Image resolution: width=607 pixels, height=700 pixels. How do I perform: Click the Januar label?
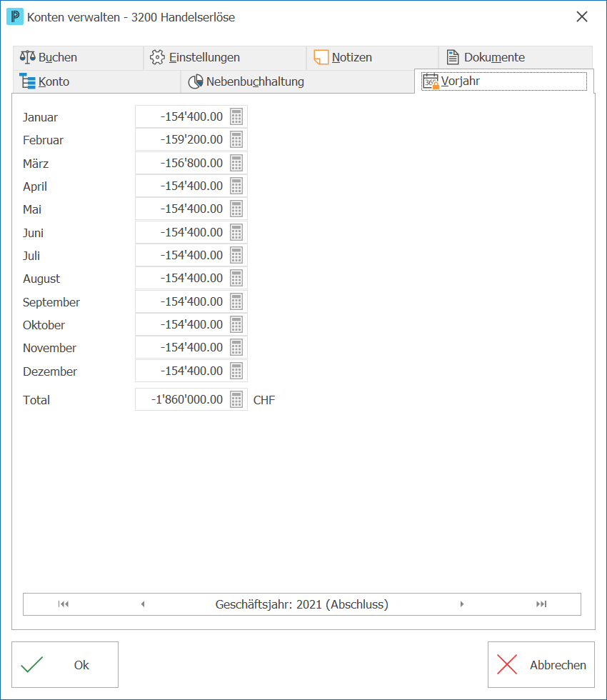[40, 117]
